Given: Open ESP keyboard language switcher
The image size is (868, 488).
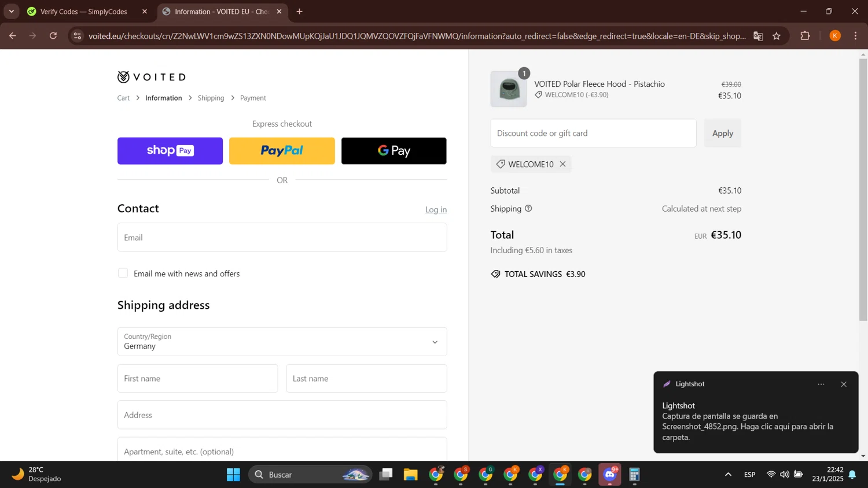Looking at the screenshot, I should pyautogui.click(x=749, y=475).
